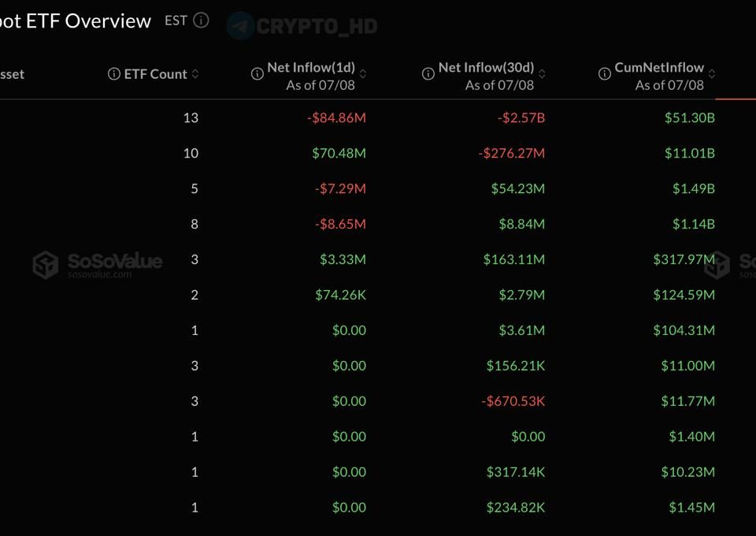Sort by Net Inflow(30d) arrows

tap(542, 74)
